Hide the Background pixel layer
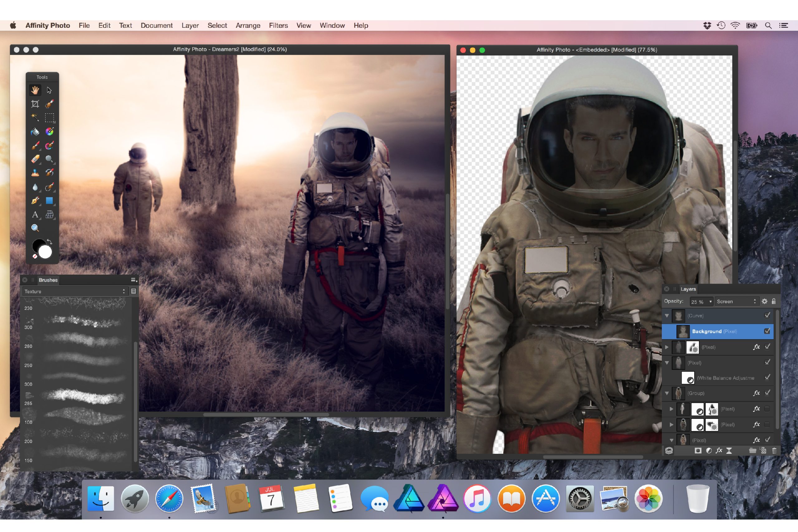 coord(767,331)
